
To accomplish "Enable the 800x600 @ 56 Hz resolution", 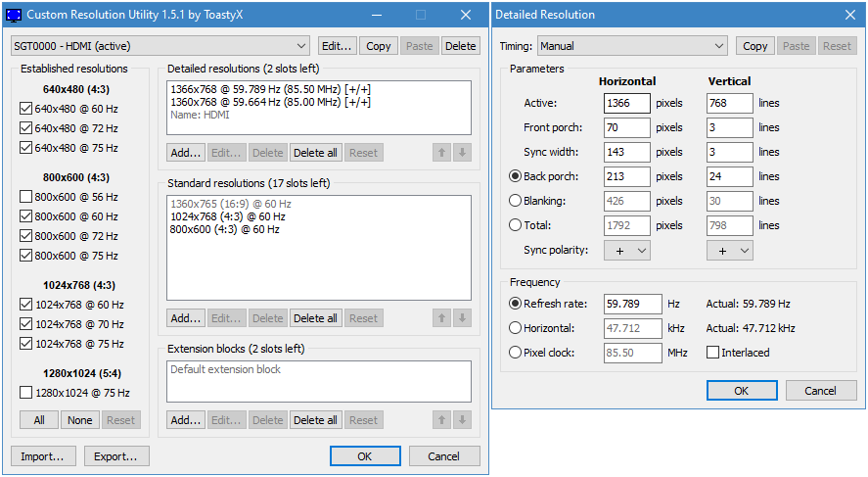I will pos(25,197).
